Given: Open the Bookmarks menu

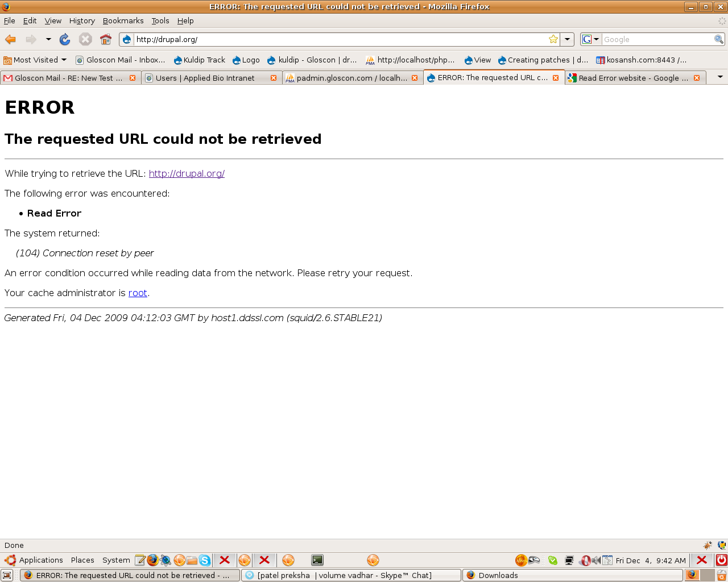Looking at the screenshot, I should [123, 20].
